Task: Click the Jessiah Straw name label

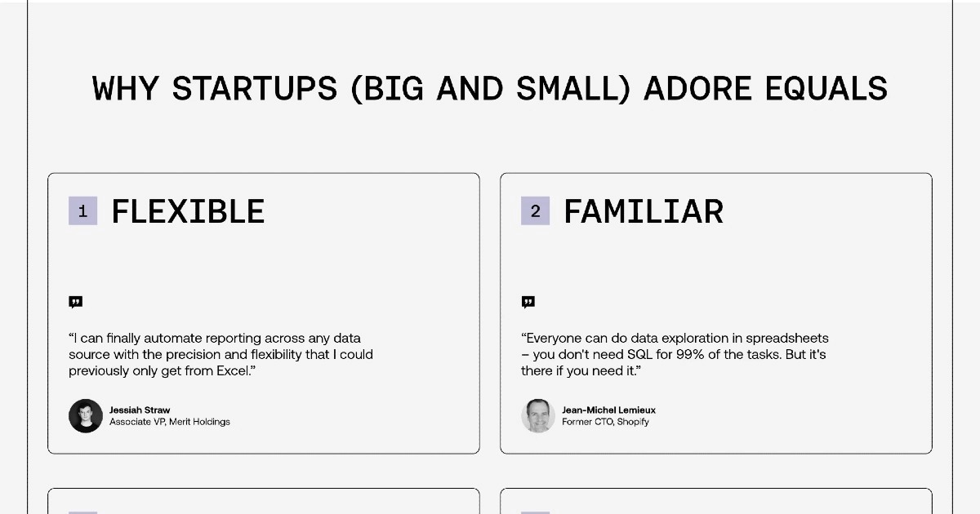Action: click(140, 410)
